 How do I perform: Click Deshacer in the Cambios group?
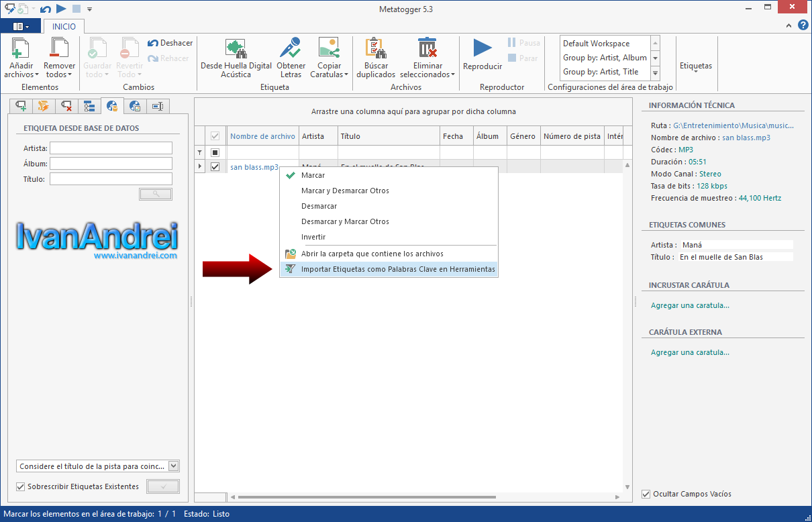pos(170,43)
